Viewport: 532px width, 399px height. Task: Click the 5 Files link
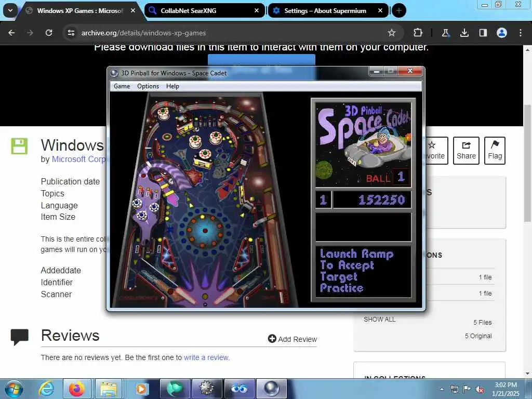pyautogui.click(x=483, y=322)
